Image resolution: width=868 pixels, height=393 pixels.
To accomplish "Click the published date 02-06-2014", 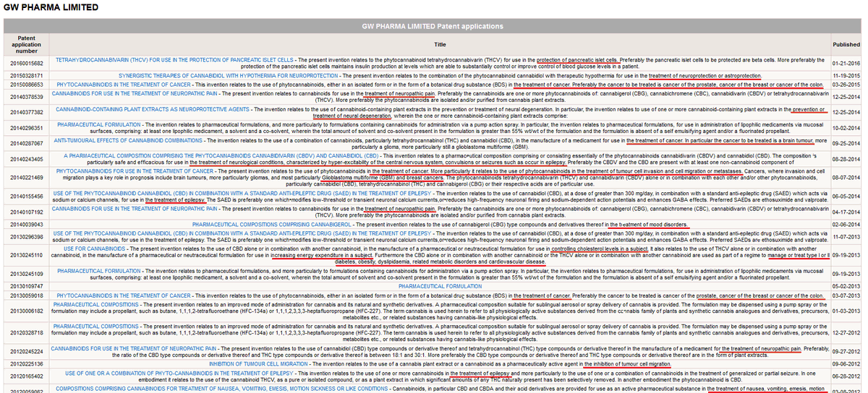I will 846,225.
